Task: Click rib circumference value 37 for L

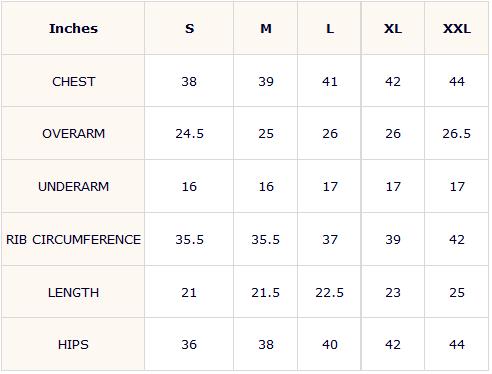Action: pyautogui.click(x=330, y=239)
